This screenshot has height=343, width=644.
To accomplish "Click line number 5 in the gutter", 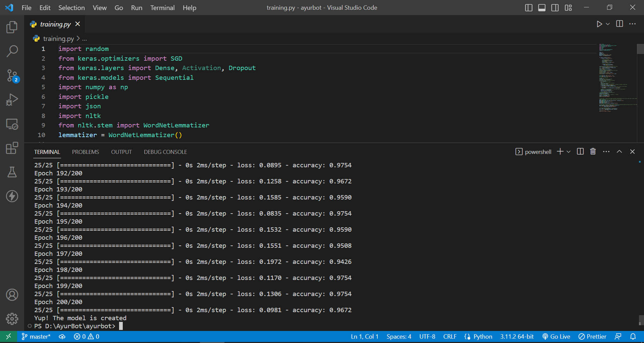I will click(x=43, y=87).
